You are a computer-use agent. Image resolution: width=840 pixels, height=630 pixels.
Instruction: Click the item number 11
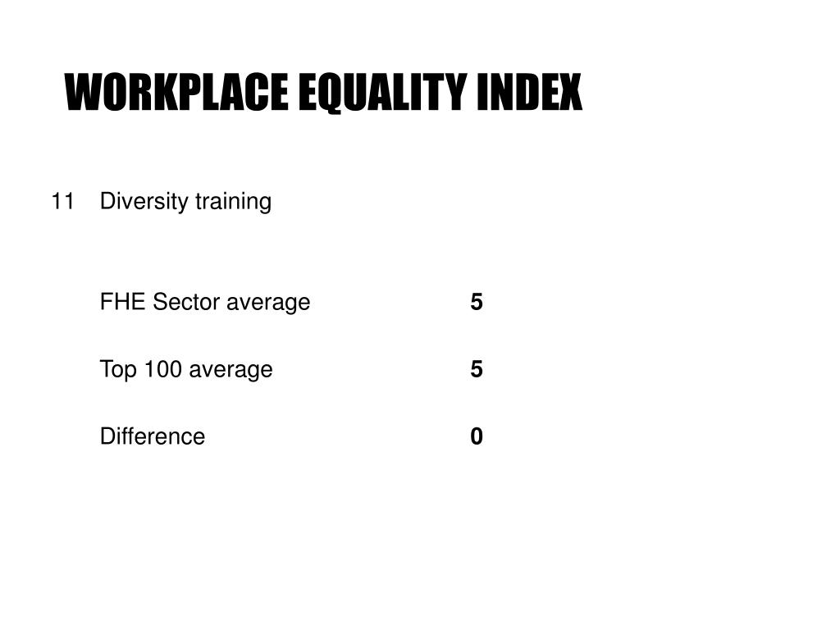tap(62, 202)
